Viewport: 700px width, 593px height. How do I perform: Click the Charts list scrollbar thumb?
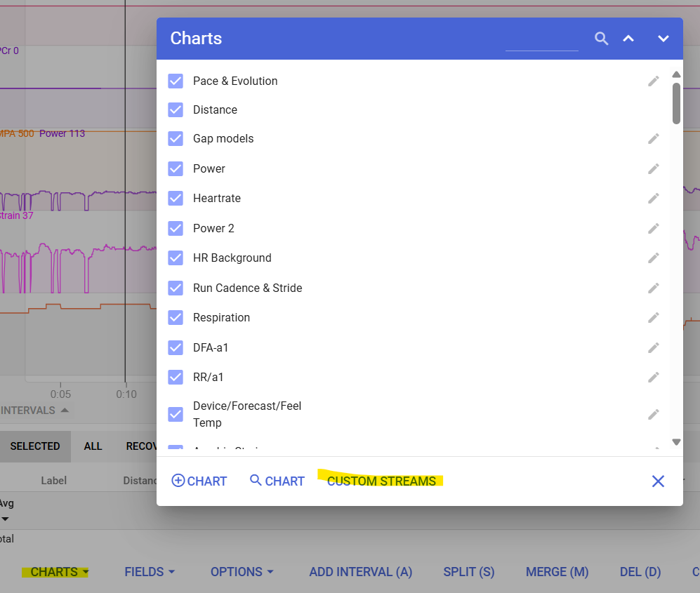tap(676, 103)
